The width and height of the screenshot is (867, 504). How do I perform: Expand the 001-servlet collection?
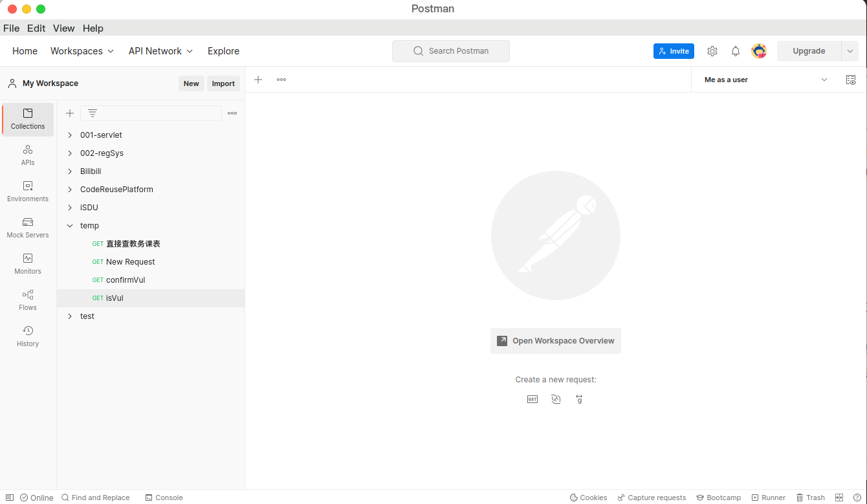click(x=70, y=135)
